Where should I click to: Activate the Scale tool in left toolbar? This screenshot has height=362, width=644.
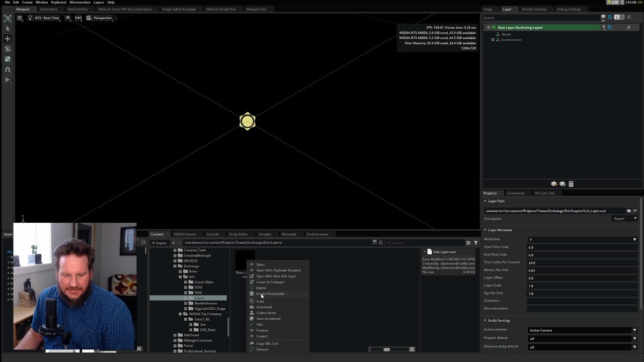(x=8, y=59)
